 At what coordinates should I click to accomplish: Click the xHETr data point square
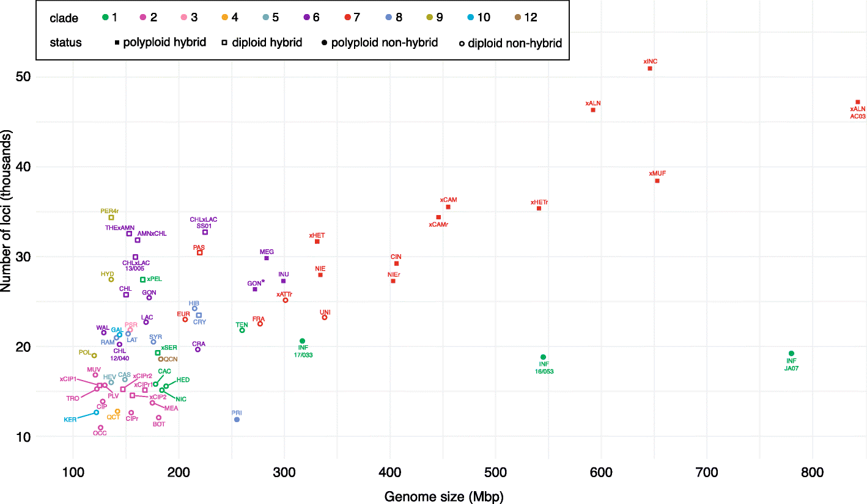coord(539,208)
